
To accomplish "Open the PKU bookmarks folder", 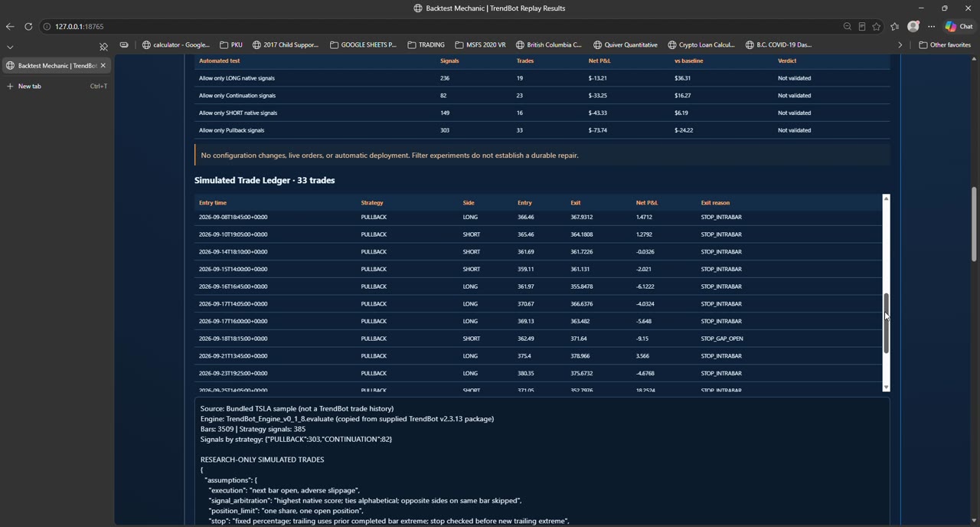I will (230, 44).
